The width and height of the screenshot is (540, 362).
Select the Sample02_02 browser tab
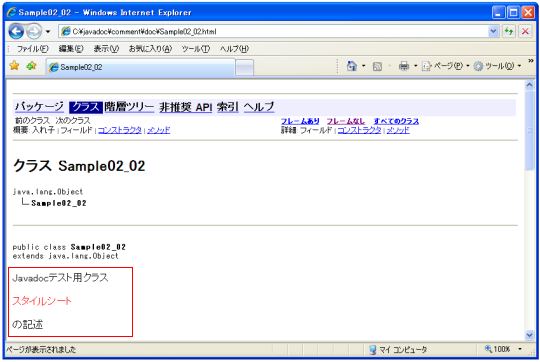141,67
